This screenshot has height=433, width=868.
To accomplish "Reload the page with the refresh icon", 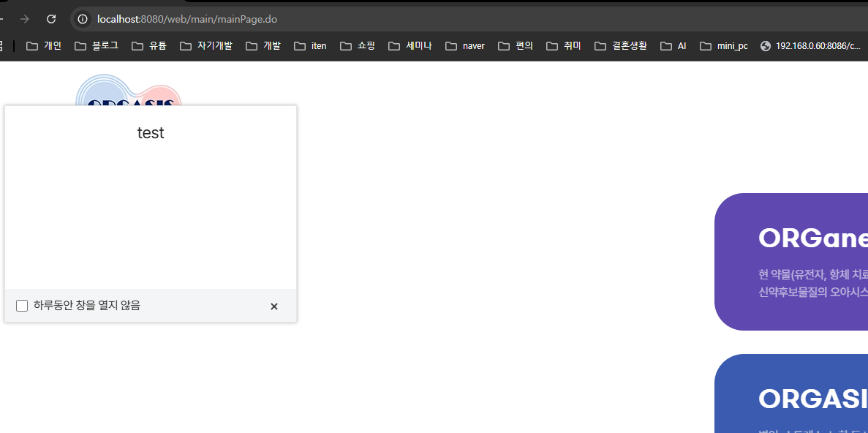I will click(x=51, y=19).
